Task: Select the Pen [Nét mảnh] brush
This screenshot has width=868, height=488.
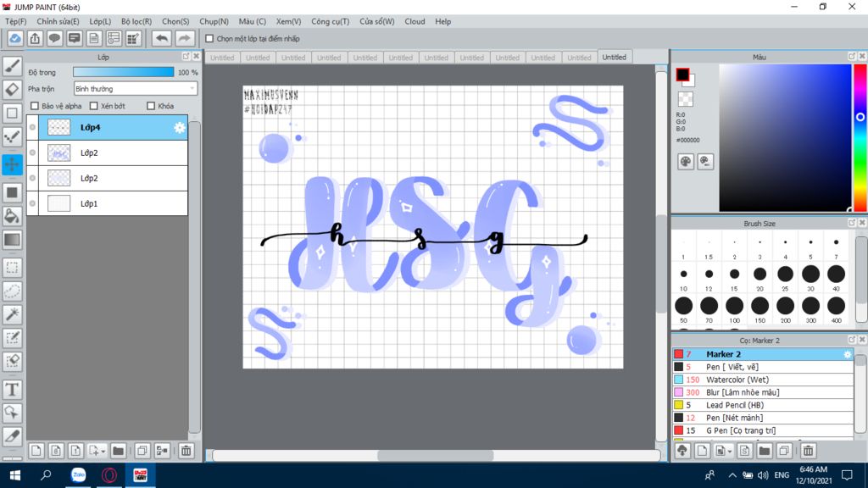Action: (763, 418)
